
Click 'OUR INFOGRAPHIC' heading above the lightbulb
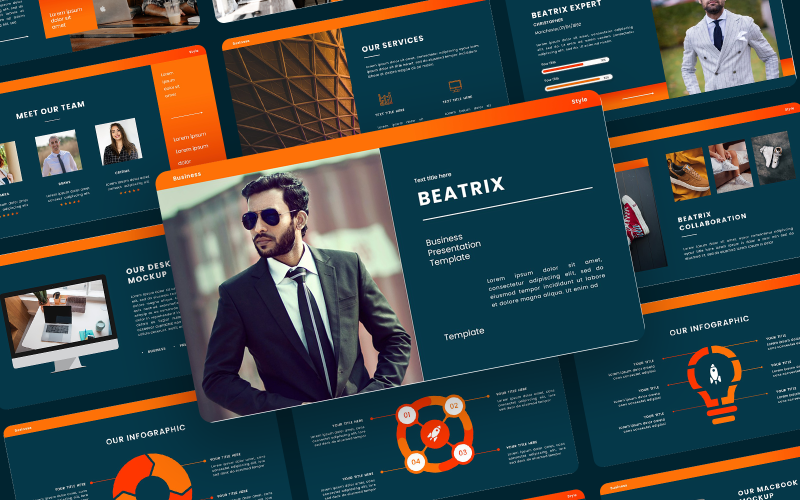click(709, 326)
